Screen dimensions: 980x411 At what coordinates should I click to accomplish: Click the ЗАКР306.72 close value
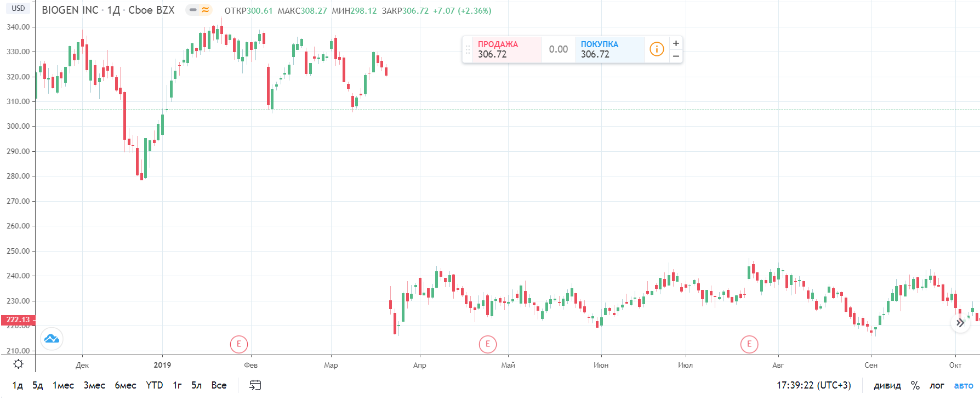(x=405, y=10)
